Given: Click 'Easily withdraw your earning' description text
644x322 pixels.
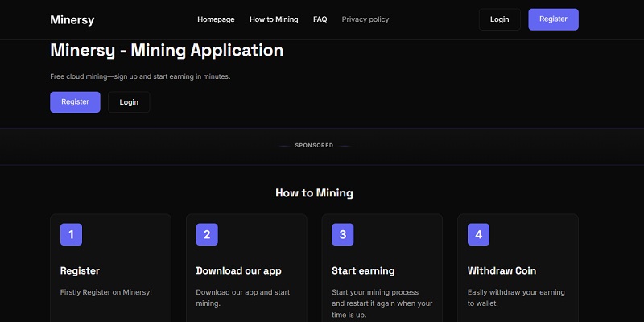Looking at the screenshot, I should tap(516, 298).
